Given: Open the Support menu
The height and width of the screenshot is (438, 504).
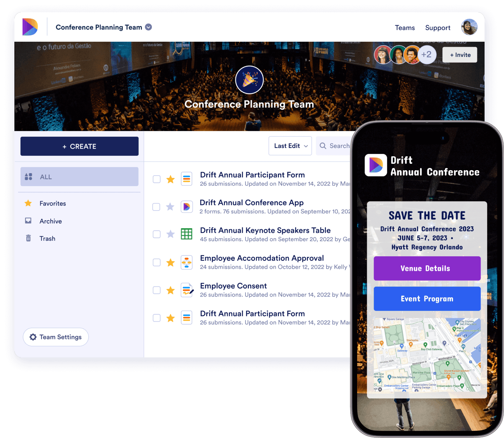Looking at the screenshot, I should tap(437, 28).
